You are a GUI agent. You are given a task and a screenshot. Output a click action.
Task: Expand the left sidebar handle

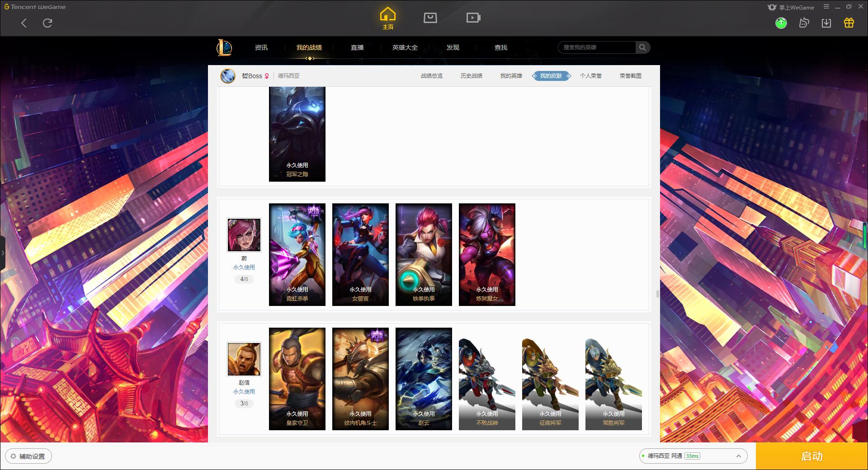click(3, 253)
